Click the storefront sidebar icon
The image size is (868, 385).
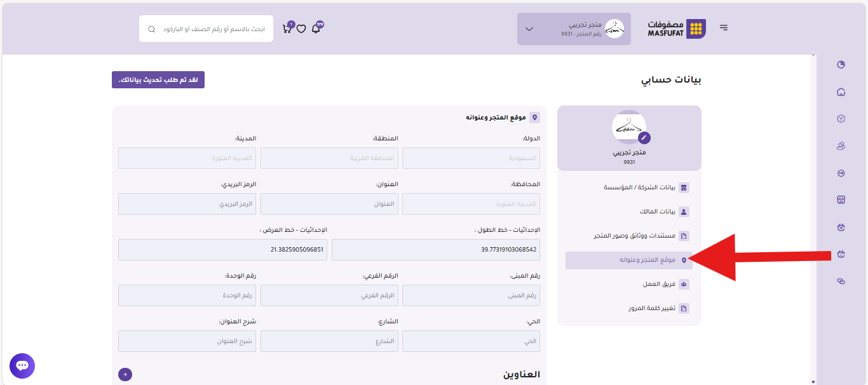[841, 199]
